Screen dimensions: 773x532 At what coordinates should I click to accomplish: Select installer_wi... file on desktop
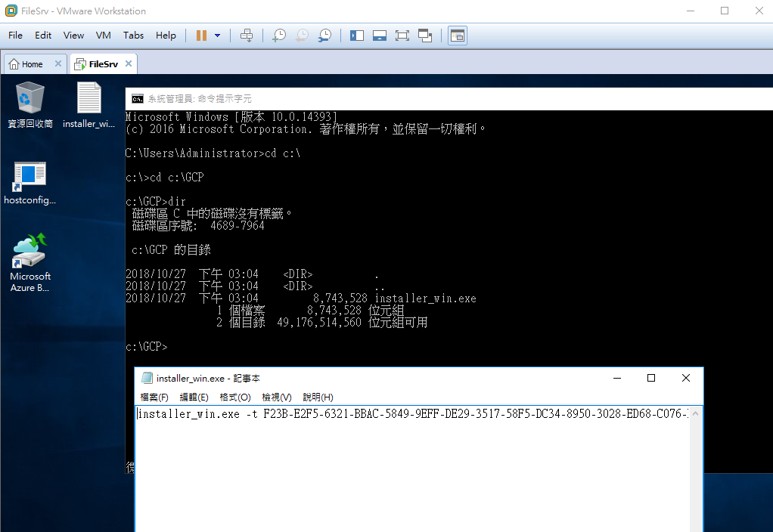tap(88, 105)
